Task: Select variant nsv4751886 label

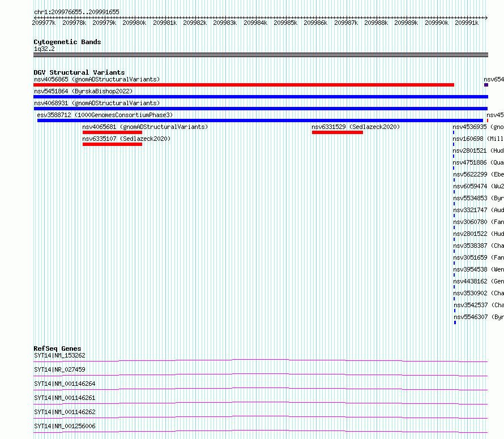Action: click(479, 162)
